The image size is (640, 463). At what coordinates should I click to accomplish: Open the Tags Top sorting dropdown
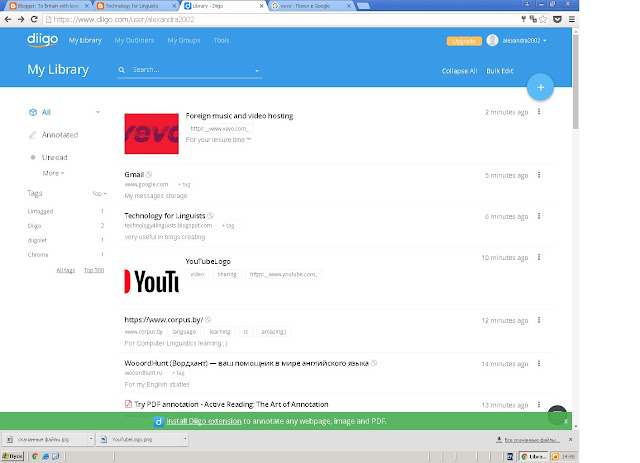click(x=99, y=194)
